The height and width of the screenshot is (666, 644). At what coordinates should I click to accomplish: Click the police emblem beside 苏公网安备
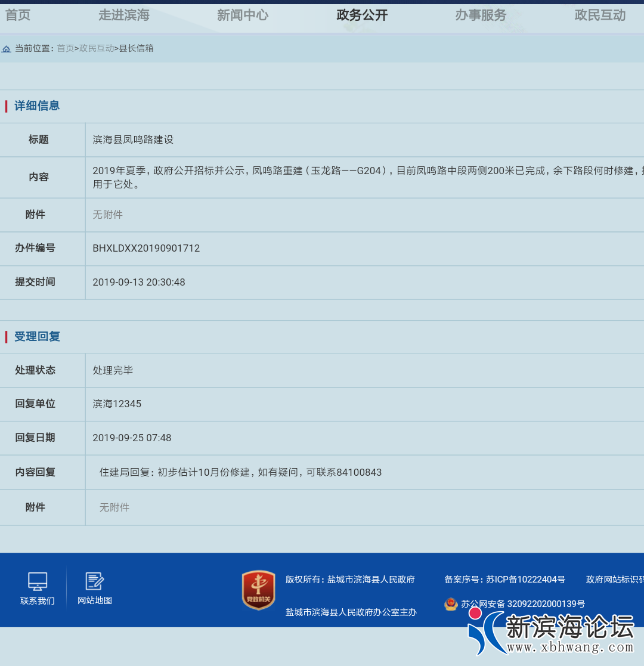pos(451,604)
